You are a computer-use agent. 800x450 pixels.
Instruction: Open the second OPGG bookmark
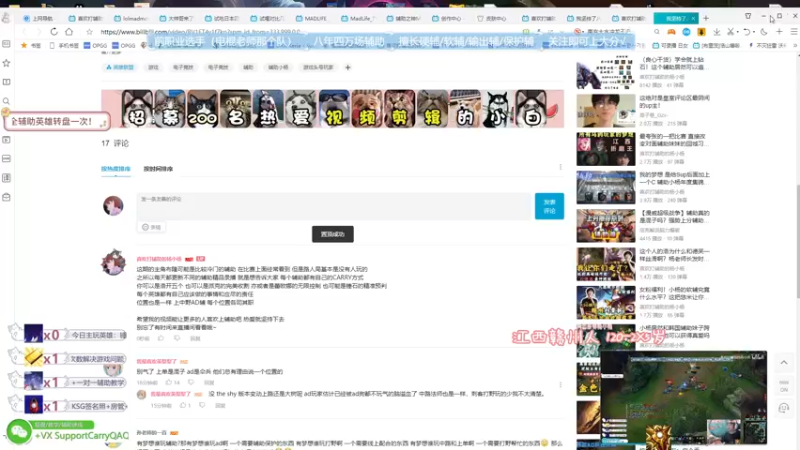[x=124, y=45]
